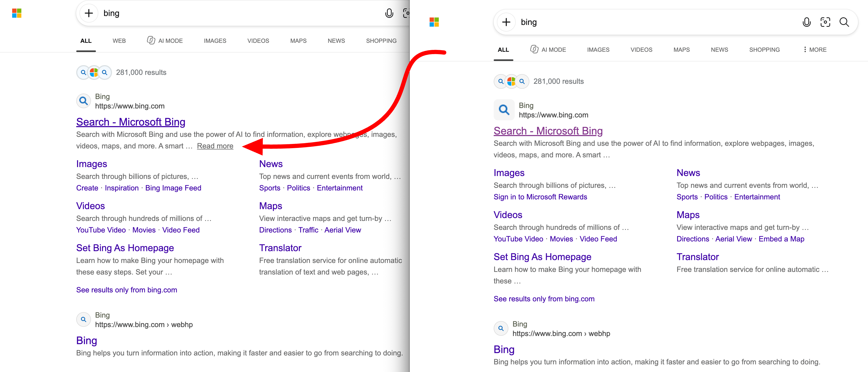
Task: Click the Bing favicon beside bing.com in the right window
Action: click(x=504, y=110)
